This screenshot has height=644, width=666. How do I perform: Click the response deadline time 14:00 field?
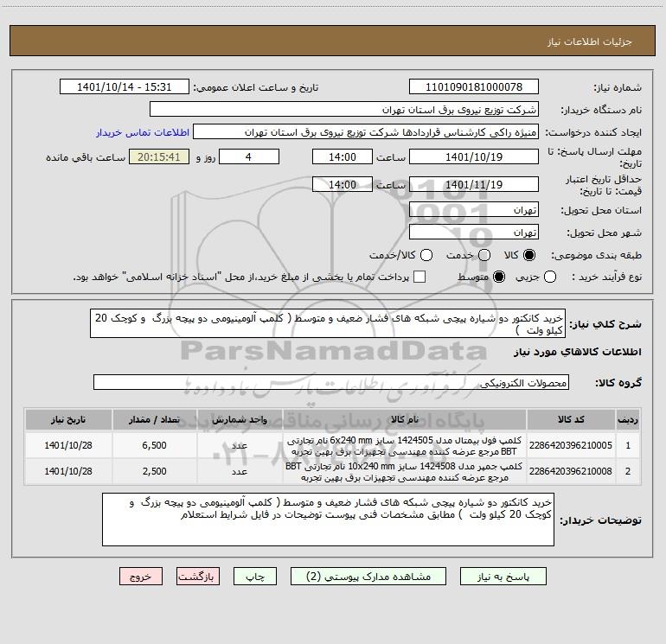[343, 156]
